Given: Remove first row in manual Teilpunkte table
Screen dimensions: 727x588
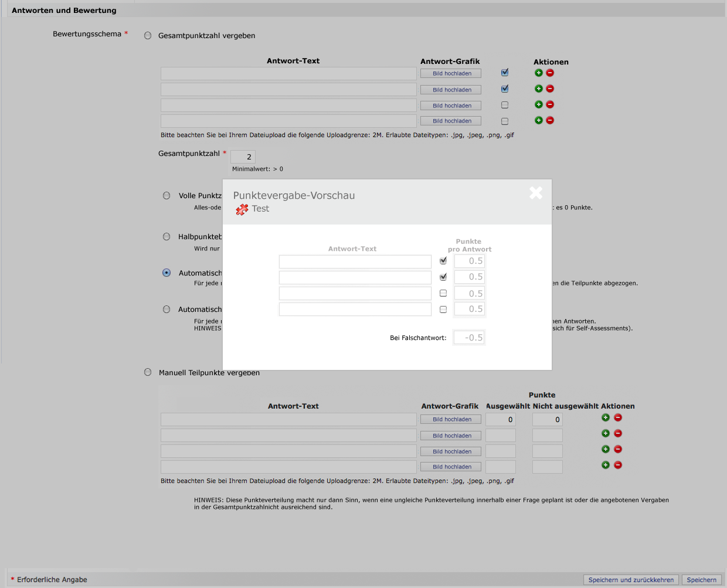Looking at the screenshot, I should (x=618, y=417).
